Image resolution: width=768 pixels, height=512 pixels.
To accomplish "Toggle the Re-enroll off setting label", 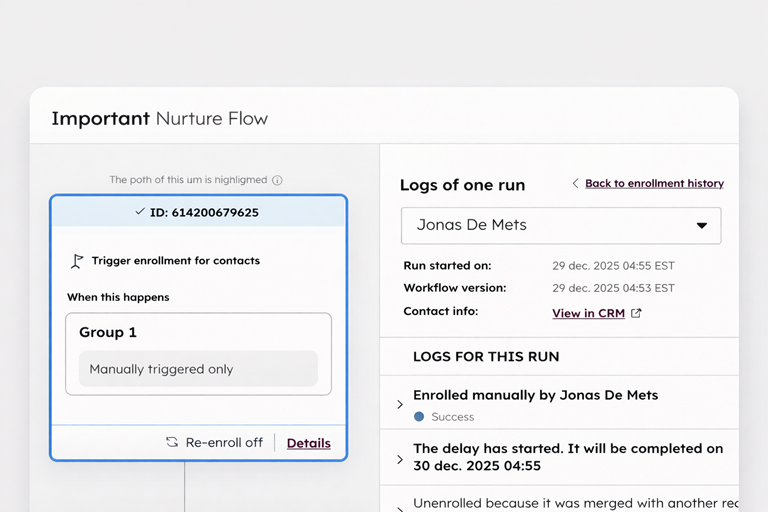I will (224, 443).
